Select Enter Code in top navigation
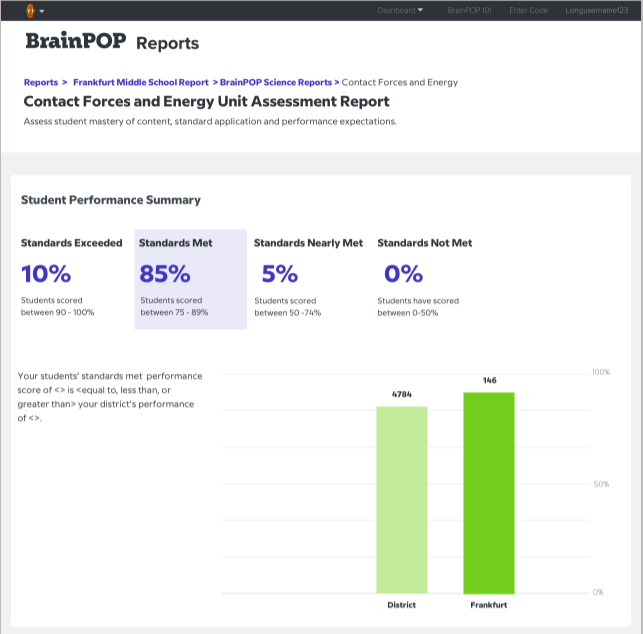643x634 pixels. pos(529,10)
